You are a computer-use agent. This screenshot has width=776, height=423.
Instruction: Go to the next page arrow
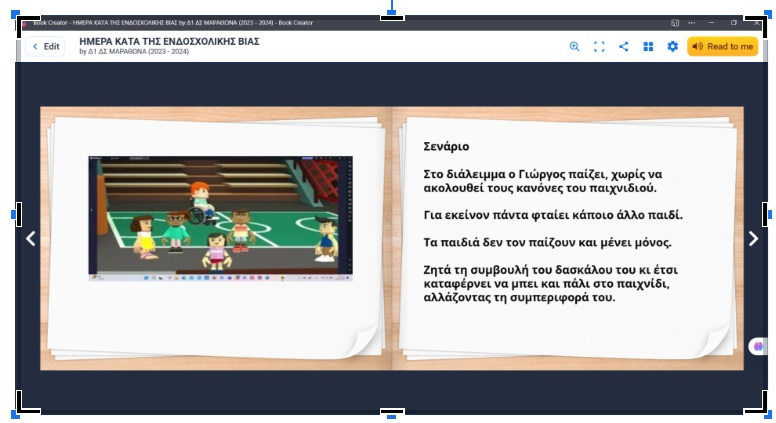[x=753, y=238]
